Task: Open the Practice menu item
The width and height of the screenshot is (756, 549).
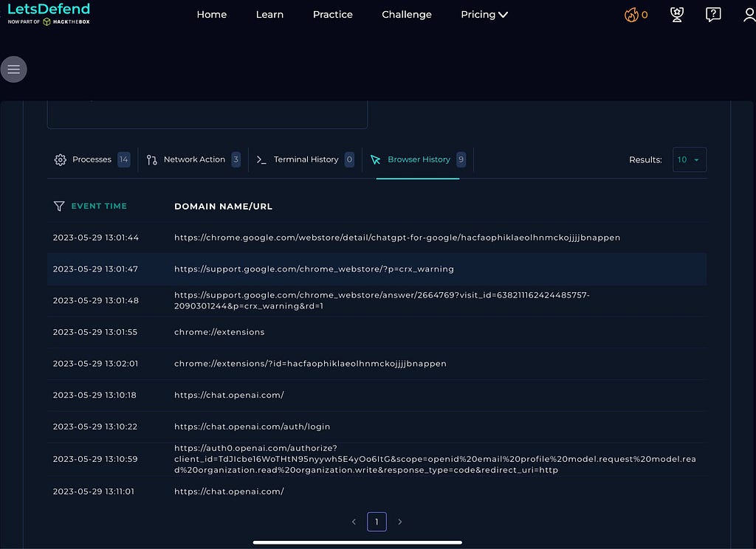Action: point(333,15)
